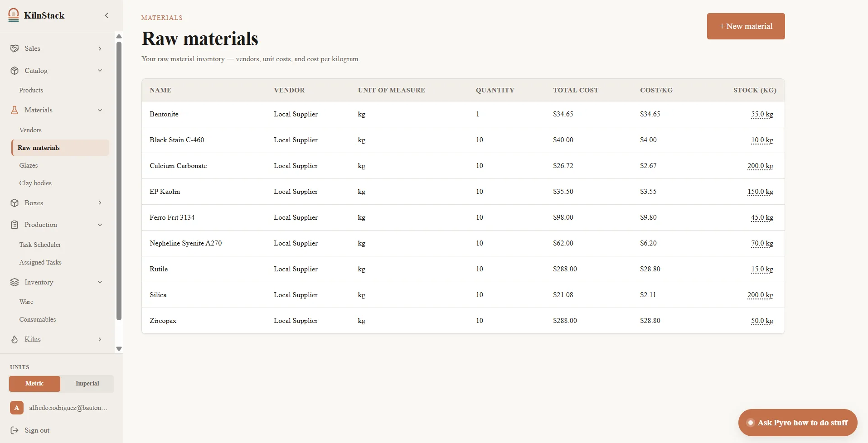This screenshot has height=443, width=868.
Task: Click the Catalog cube icon
Action: [15, 71]
